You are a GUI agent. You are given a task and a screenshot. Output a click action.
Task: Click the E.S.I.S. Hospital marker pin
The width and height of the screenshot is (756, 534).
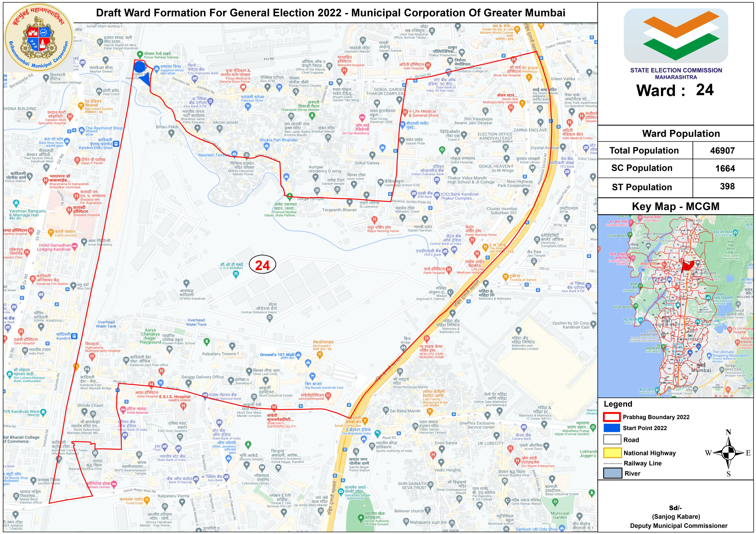click(x=183, y=406)
